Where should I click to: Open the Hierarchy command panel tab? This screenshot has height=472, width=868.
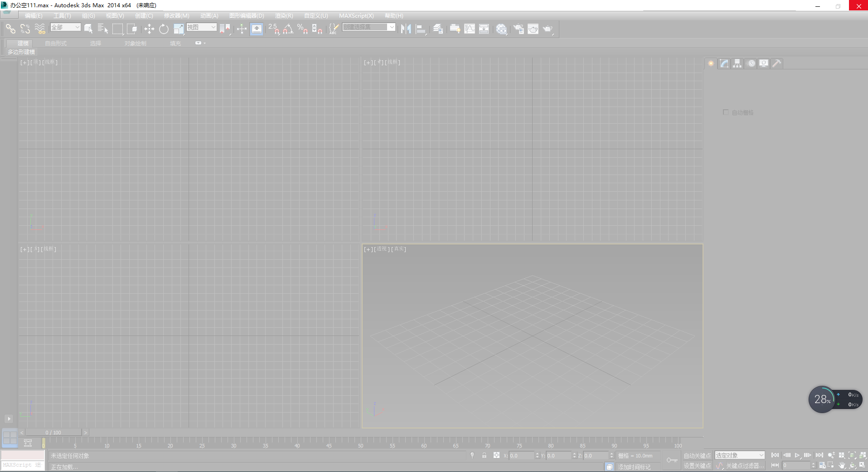click(737, 63)
